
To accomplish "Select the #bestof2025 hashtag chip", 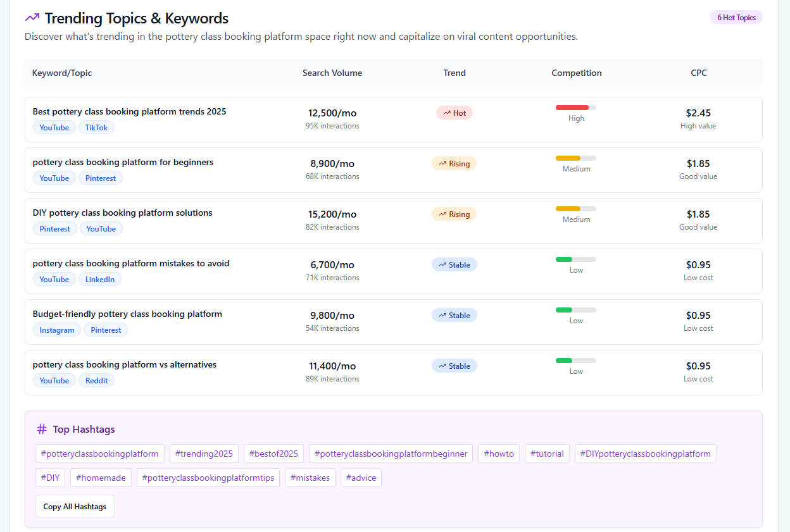I will [x=273, y=454].
